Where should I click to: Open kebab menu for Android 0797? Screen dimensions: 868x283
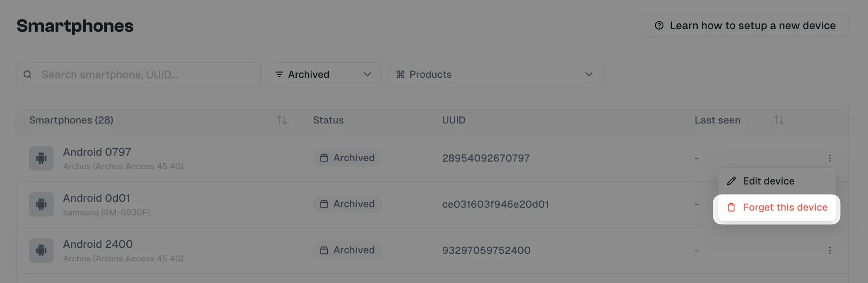click(x=829, y=158)
